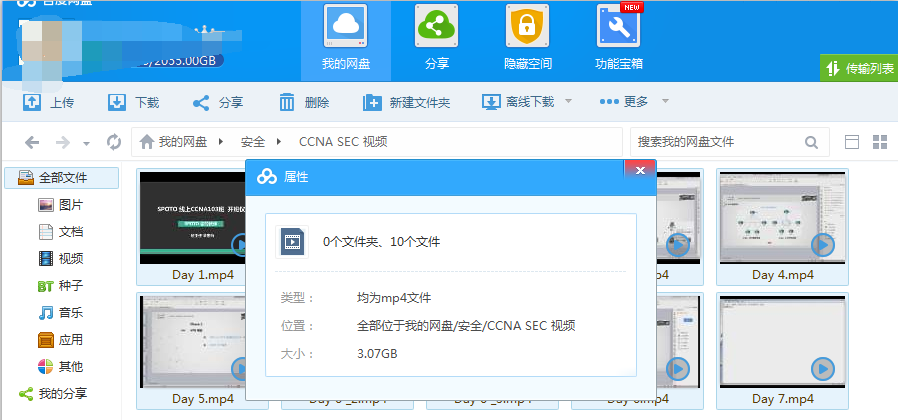Select 视频 category in the sidebar
Image resolution: width=898 pixels, height=420 pixels.
(61, 258)
